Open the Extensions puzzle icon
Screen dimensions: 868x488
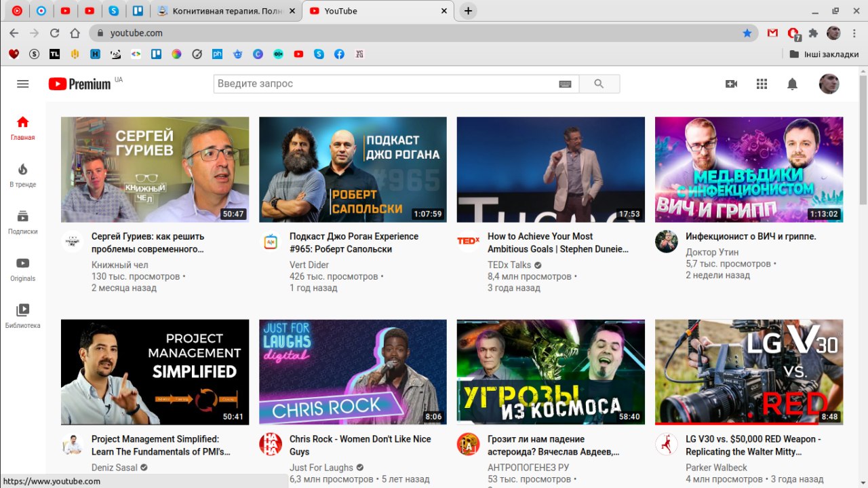pyautogui.click(x=814, y=33)
